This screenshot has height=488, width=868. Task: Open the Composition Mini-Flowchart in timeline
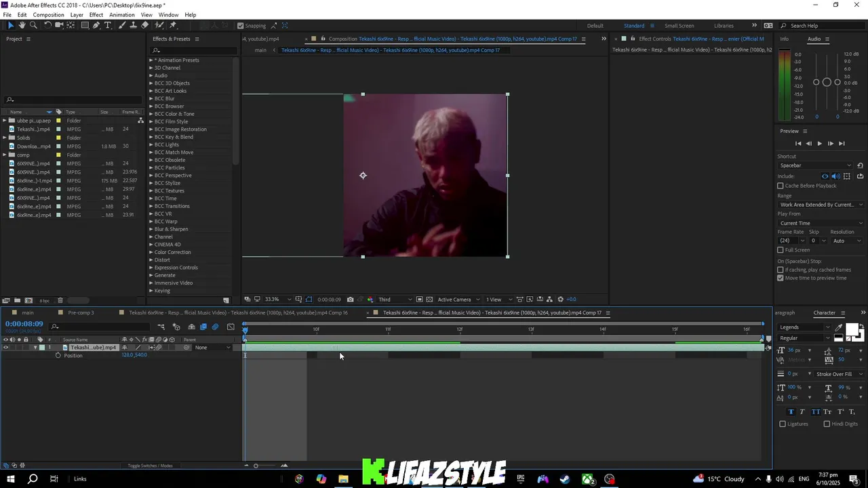click(x=161, y=327)
